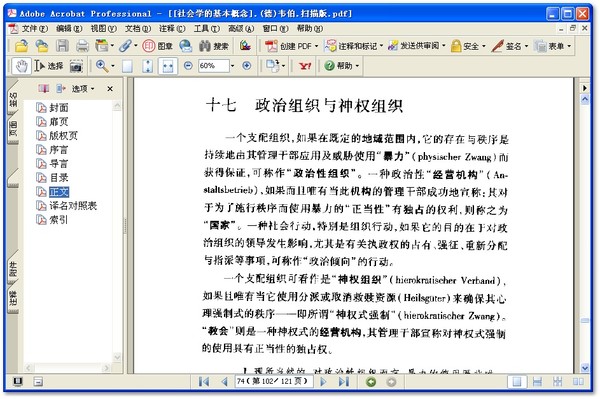Select the Snapshot camera tool
Image resolution: width=600 pixels, height=399 pixels.
76,66
